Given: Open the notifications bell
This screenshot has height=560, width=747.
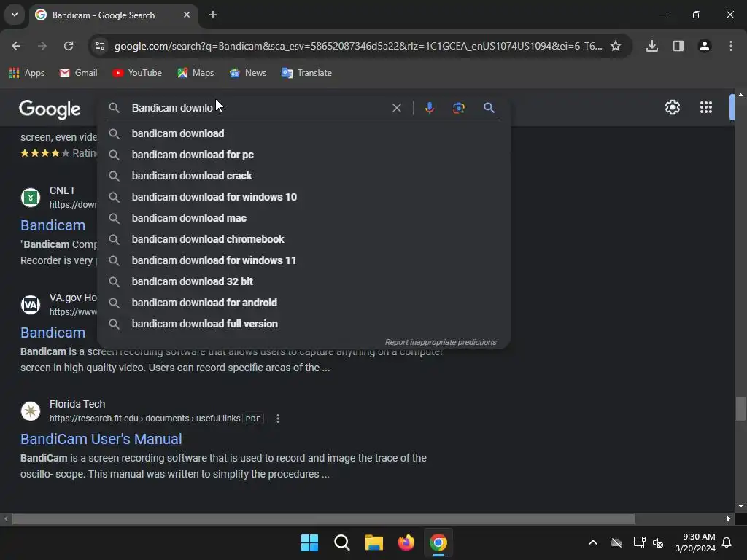Looking at the screenshot, I should 727,542.
